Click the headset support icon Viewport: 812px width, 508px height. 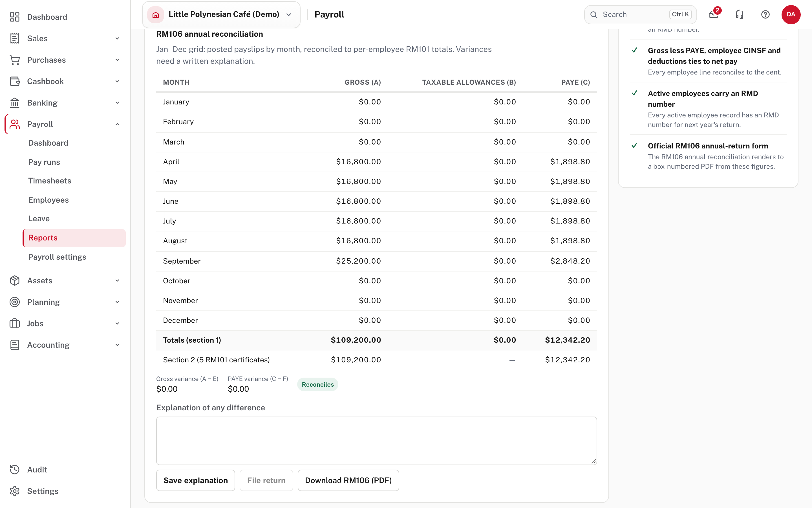pyautogui.click(x=740, y=14)
